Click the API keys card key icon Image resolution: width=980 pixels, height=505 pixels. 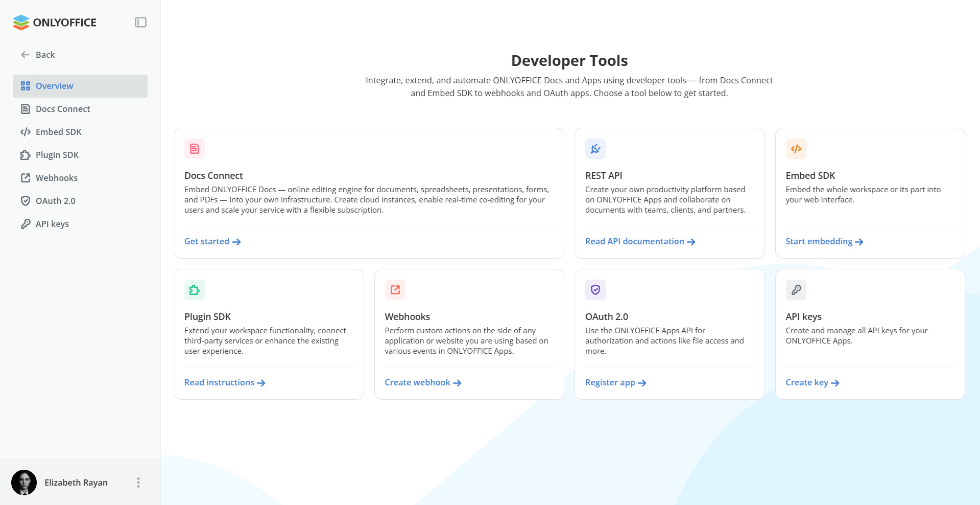[x=796, y=290]
